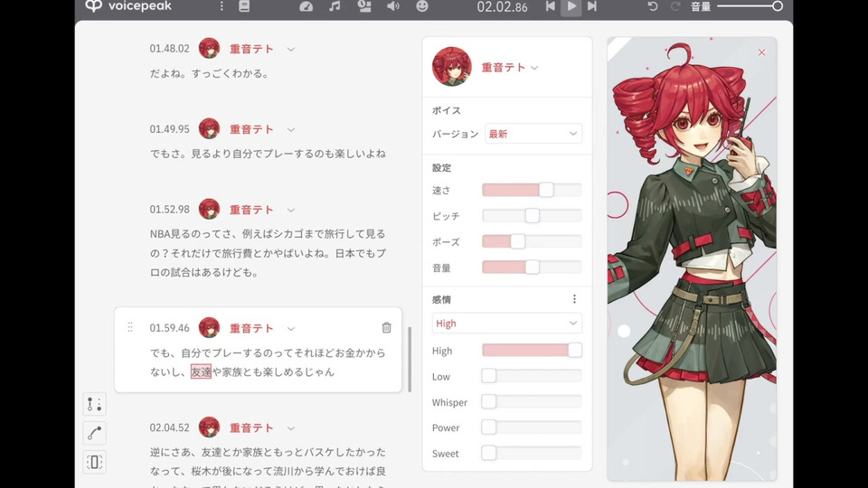The width and height of the screenshot is (868, 488).
Task: Expand narrator dropdown for the 01.59.46 line
Action: pos(290,329)
